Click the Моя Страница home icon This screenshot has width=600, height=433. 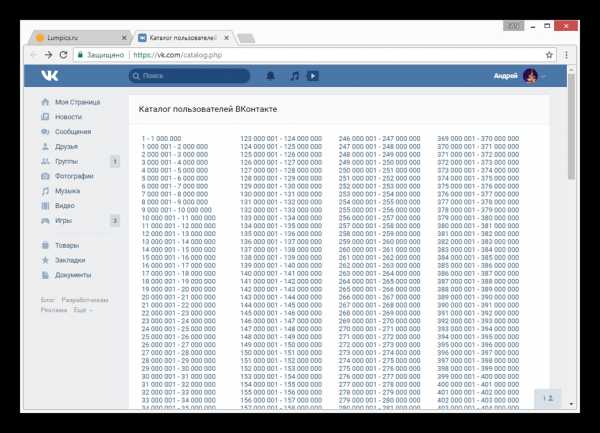click(45, 102)
